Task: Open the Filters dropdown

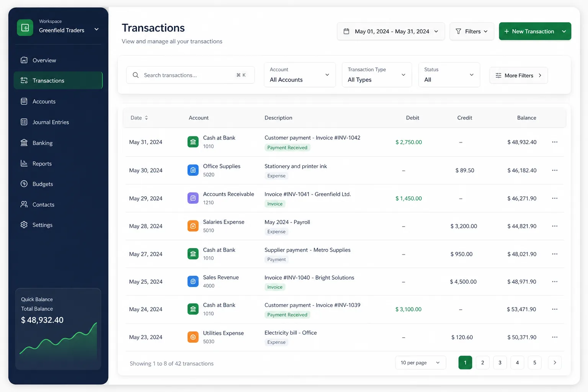Action: click(x=472, y=31)
